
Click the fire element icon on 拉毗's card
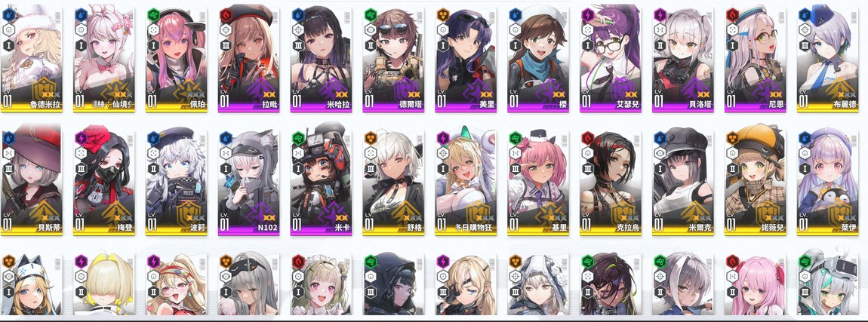point(226,14)
